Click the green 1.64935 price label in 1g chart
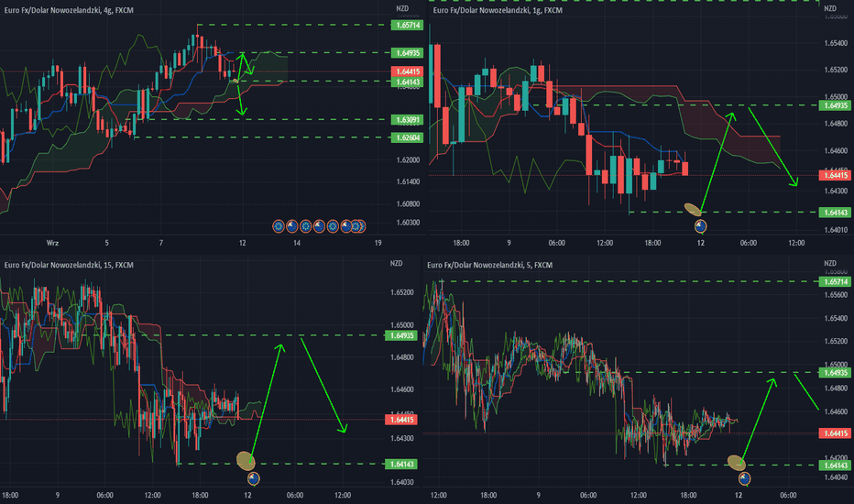Viewport: 854px width, 504px height. 836,105
